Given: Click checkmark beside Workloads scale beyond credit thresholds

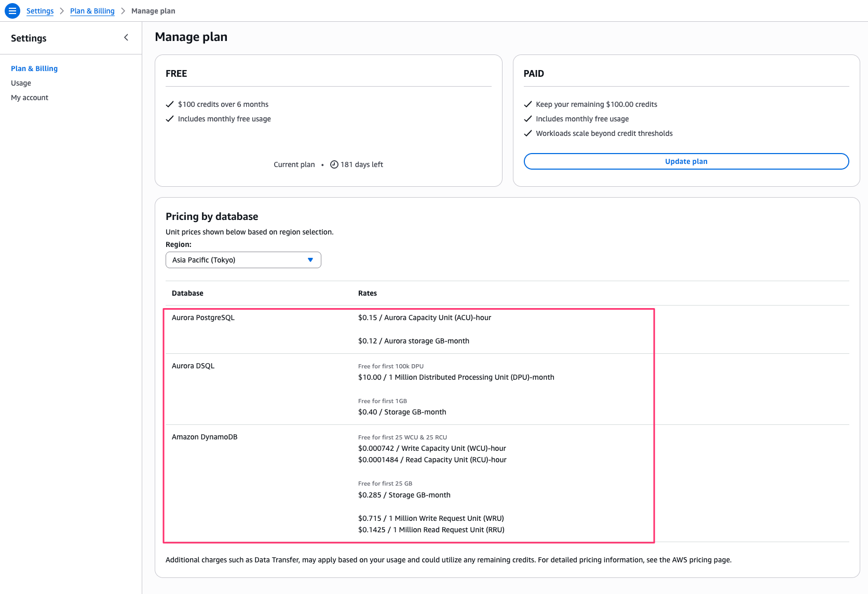Looking at the screenshot, I should pos(528,133).
